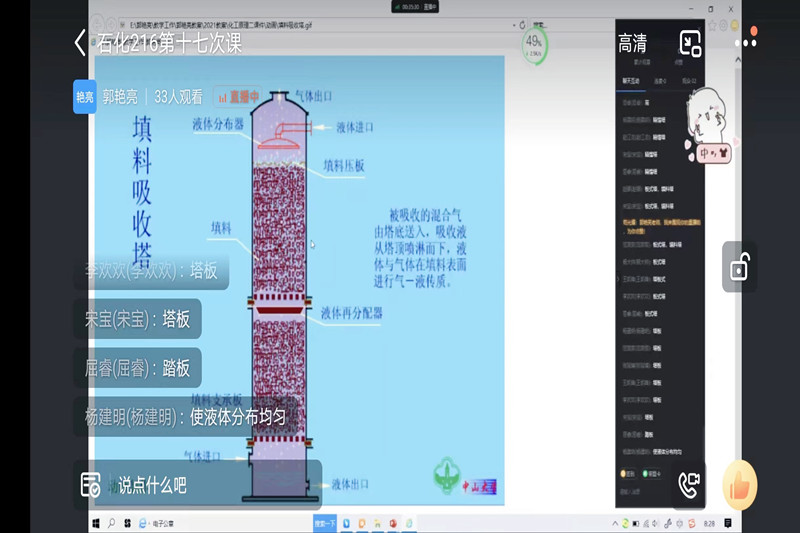Start a video call link-up

(x=689, y=485)
